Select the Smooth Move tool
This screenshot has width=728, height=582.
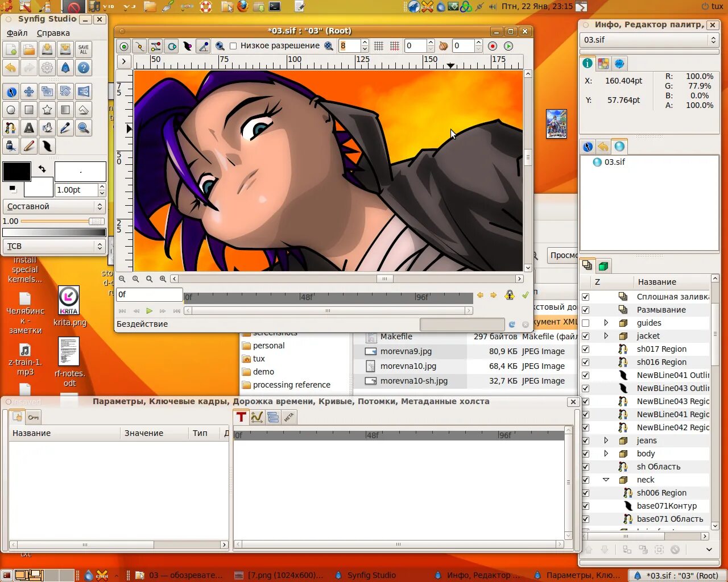pos(29,92)
